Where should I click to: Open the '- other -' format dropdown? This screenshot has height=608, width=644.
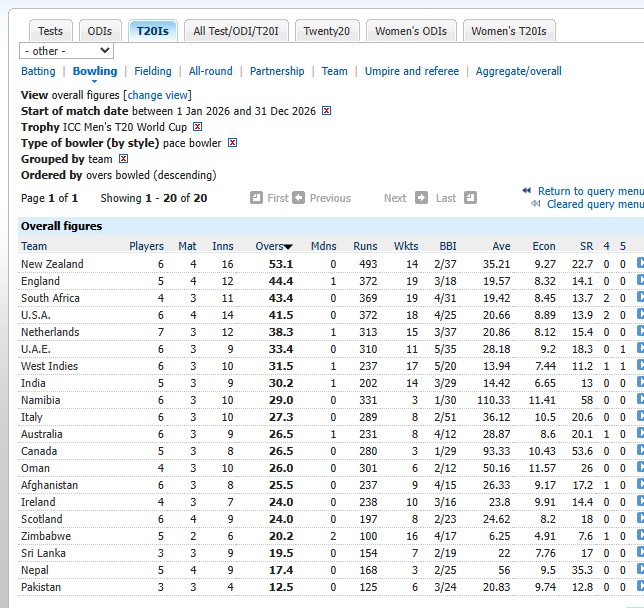[66, 51]
